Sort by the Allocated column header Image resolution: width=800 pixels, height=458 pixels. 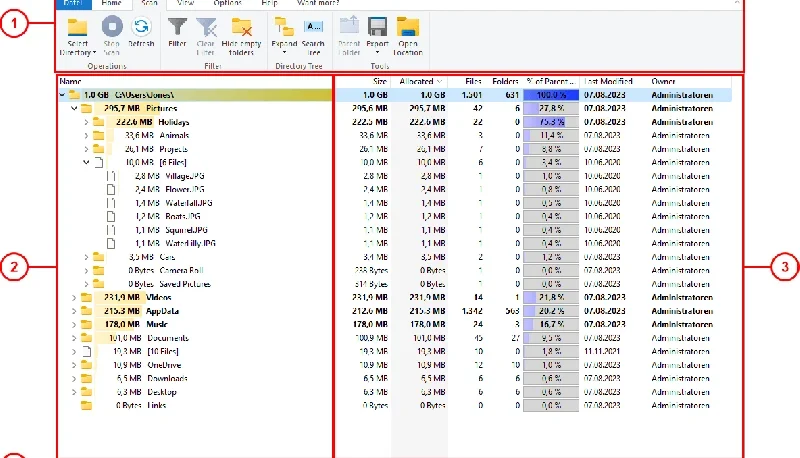click(419, 81)
